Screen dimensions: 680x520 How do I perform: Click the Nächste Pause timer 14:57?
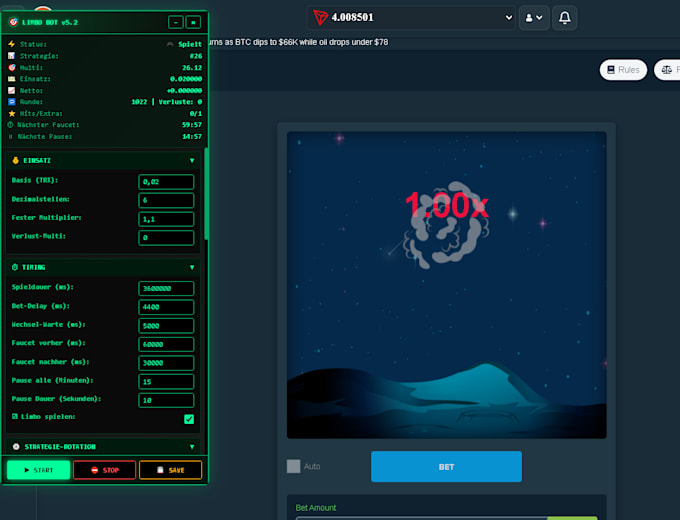pyautogui.click(x=192, y=137)
